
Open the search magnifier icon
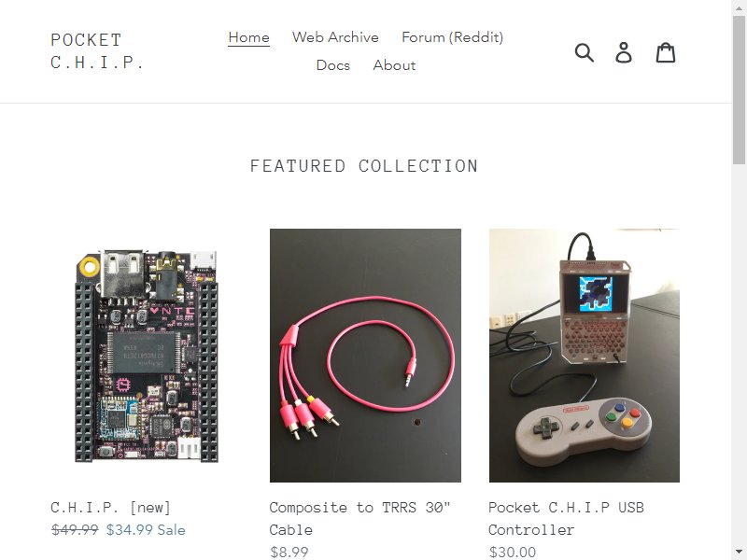585,52
